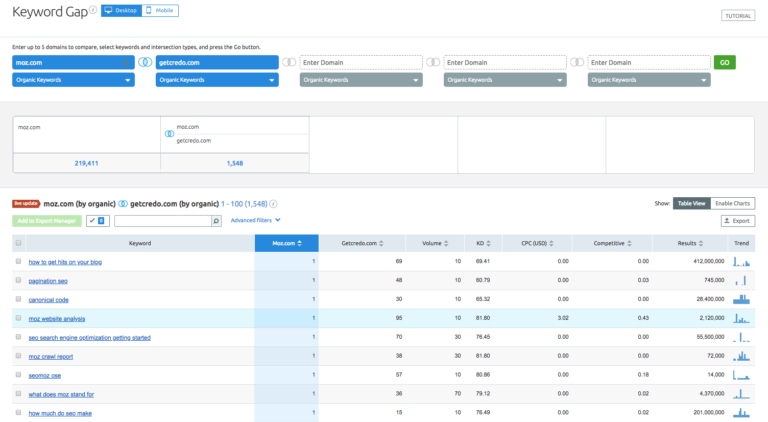Click Add to Export Manager button
Screen dimensions: 768x422
coord(47,221)
